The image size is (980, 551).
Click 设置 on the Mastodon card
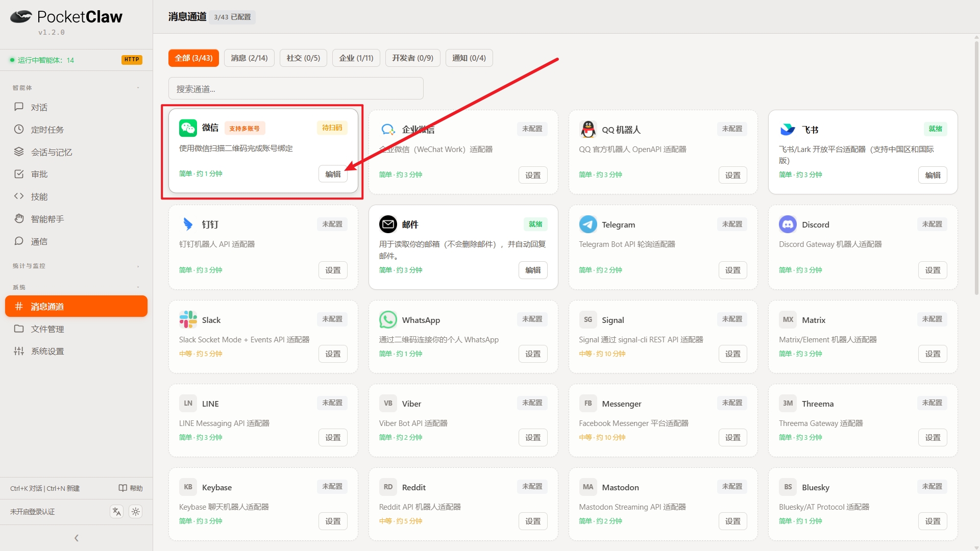(x=733, y=521)
